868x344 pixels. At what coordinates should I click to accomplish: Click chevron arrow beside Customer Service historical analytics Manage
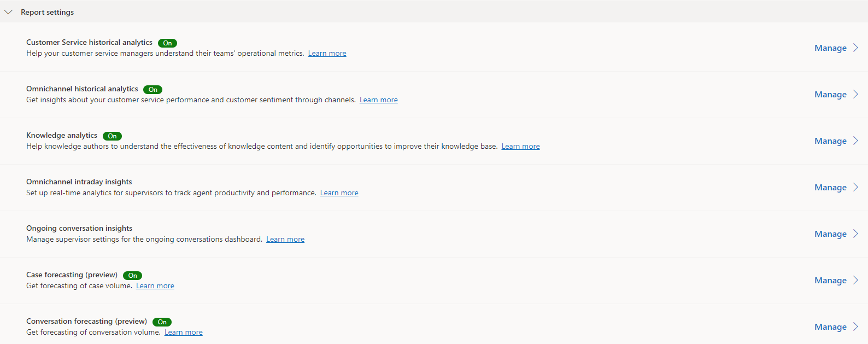(x=856, y=48)
